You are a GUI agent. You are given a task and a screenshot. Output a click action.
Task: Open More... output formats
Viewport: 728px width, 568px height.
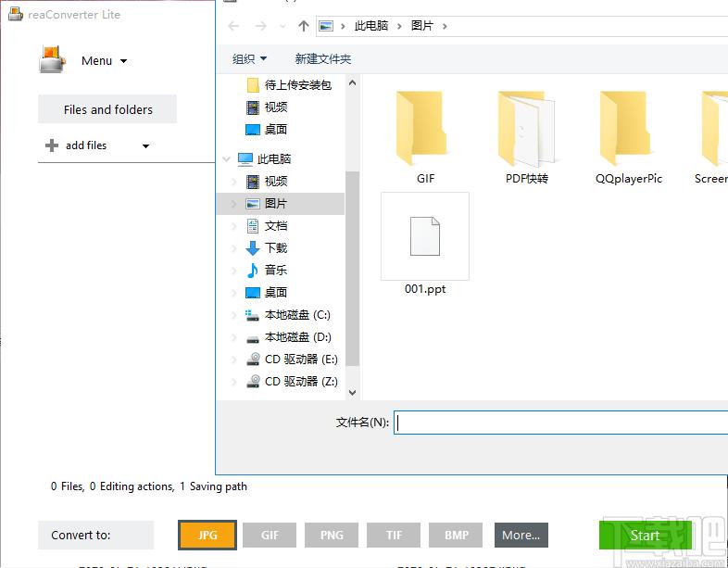coord(521,535)
